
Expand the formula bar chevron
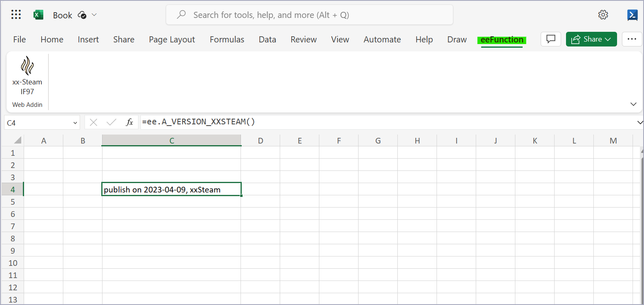coord(640,122)
